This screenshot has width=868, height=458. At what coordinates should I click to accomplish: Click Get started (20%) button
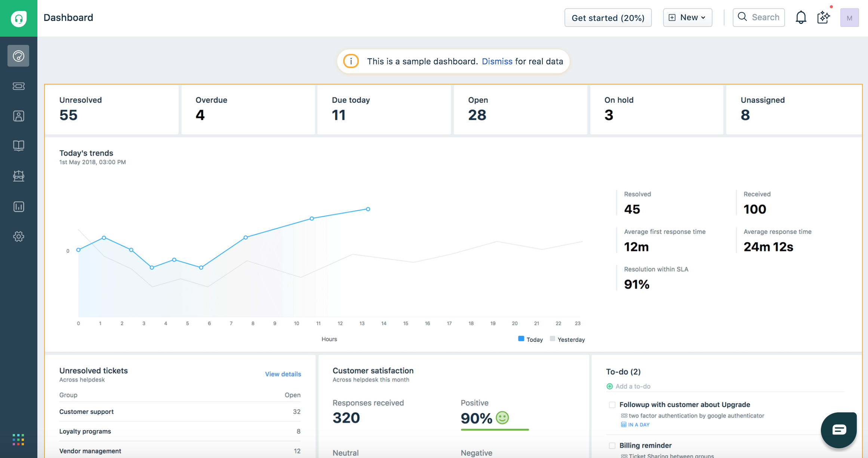(608, 18)
